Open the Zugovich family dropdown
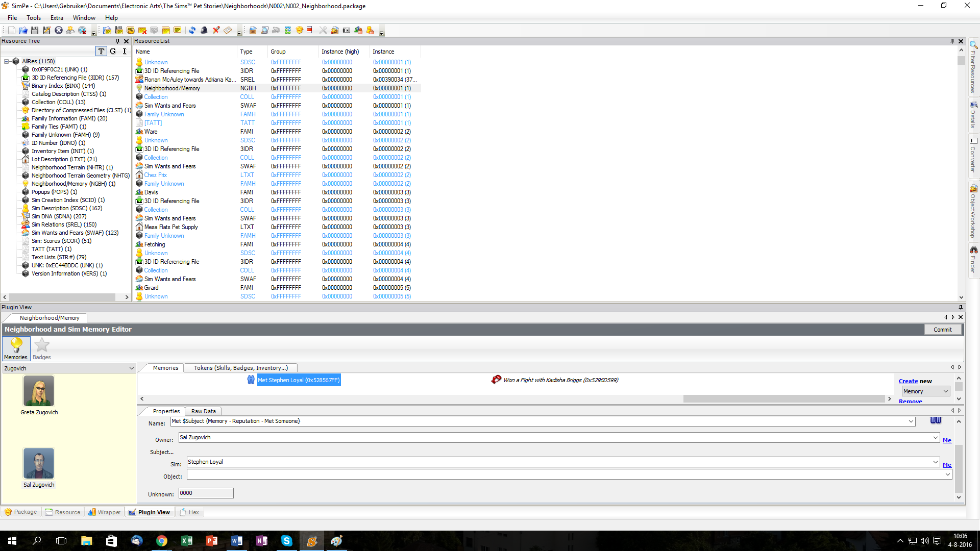Screen dimensions: 980x551 coord(131,368)
